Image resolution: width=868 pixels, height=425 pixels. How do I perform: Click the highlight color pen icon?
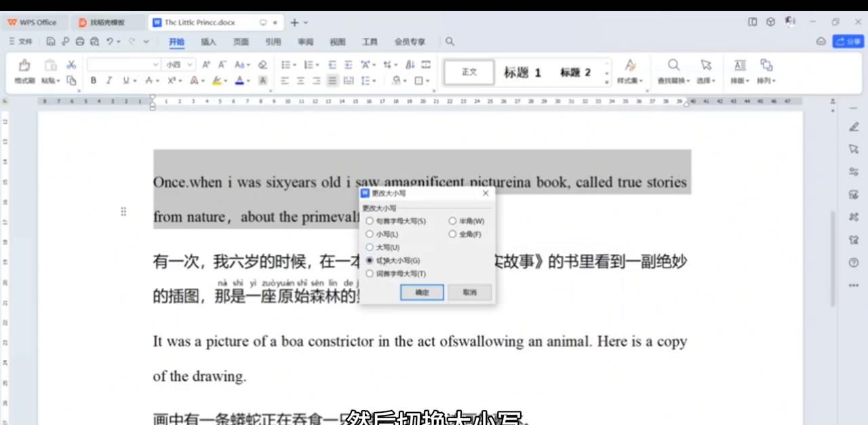[x=216, y=80]
